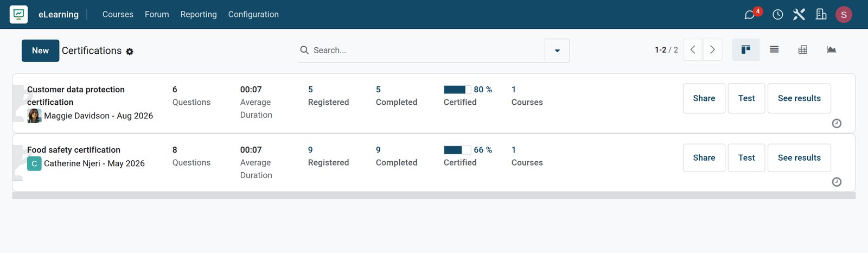Click the search magnifier icon
Image resolution: width=868 pixels, height=253 pixels.
[304, 50]
